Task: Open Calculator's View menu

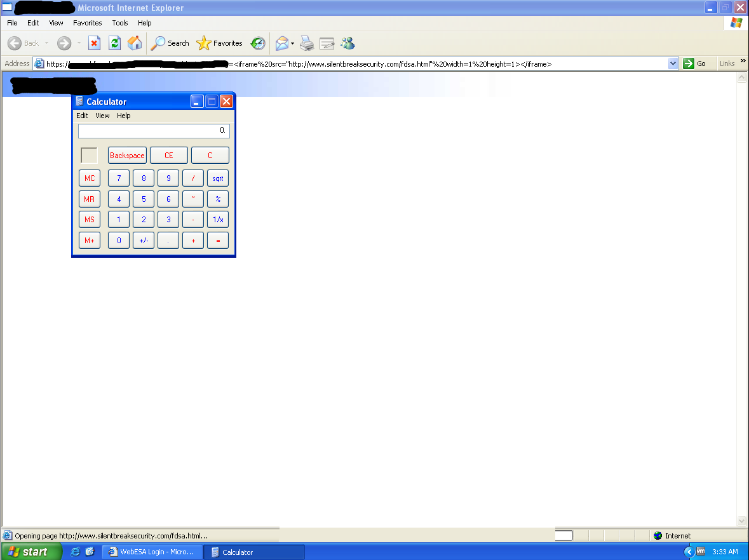Action: pyautogui.click(x=102, y=116)
